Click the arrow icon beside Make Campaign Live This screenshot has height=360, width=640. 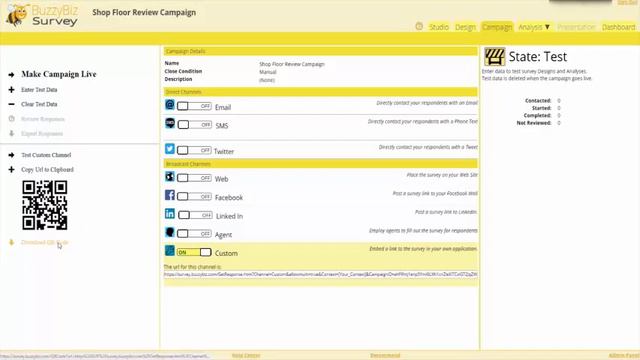point(11,75)
